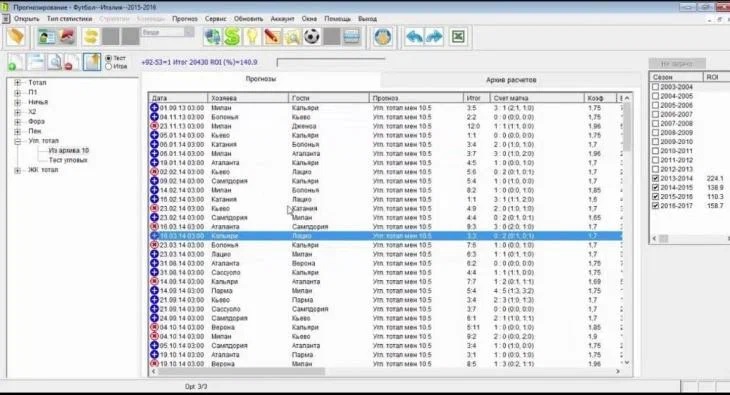Click the round globe with hand icon
The image size is (730, 395).
383,37
